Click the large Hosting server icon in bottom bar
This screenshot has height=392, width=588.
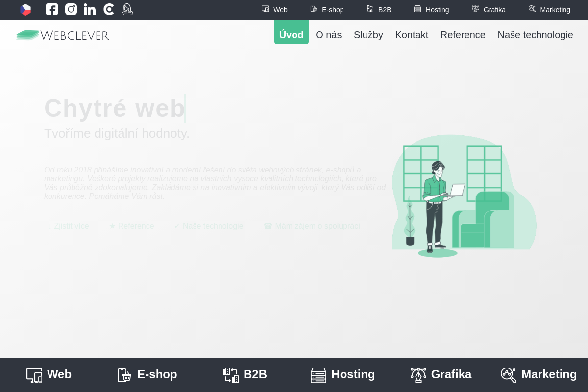[318, 375]
